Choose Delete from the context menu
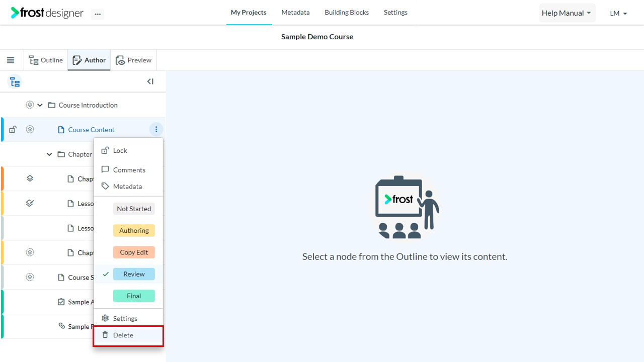Screen dimensions: 644x362 [128, 335]
